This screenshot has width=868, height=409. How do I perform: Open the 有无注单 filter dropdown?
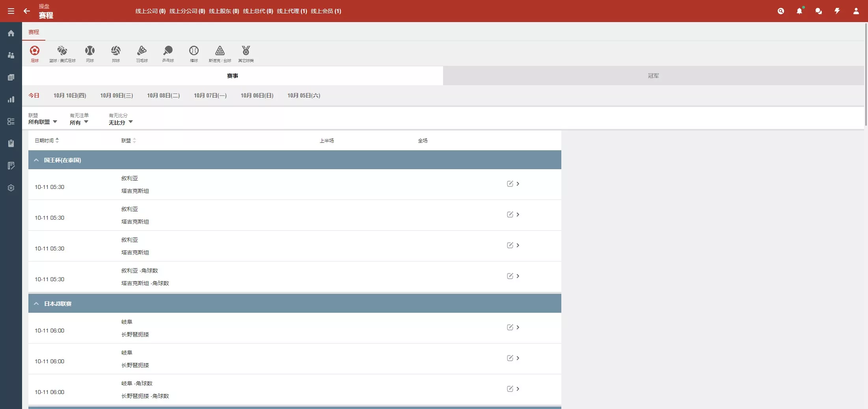coord(79,122)
